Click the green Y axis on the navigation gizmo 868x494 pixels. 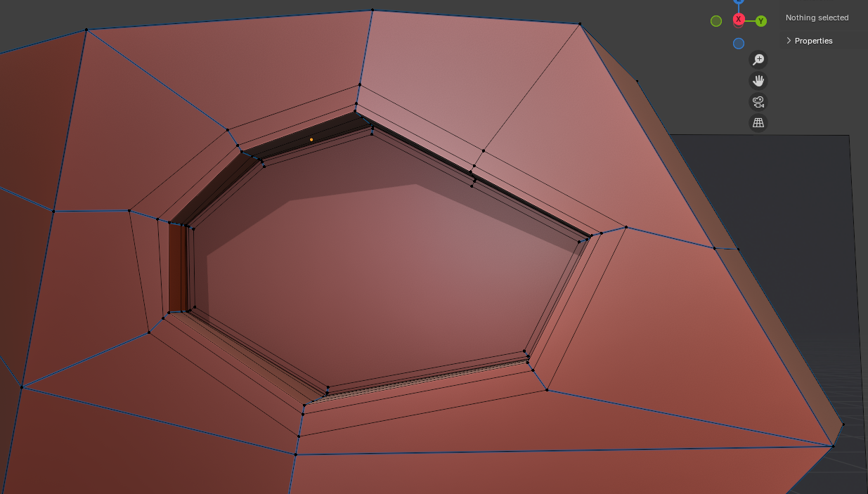(761, 21)
